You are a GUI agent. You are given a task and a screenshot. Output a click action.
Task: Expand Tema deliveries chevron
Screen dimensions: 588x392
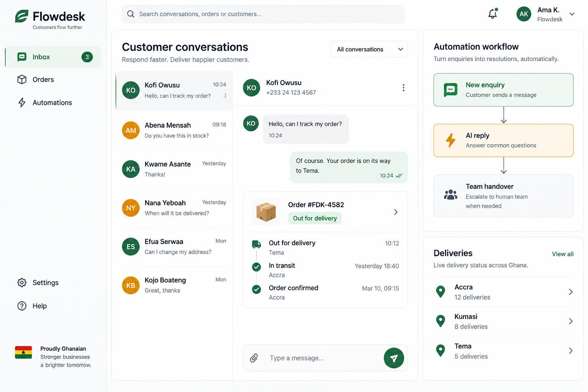coord(571,351)
